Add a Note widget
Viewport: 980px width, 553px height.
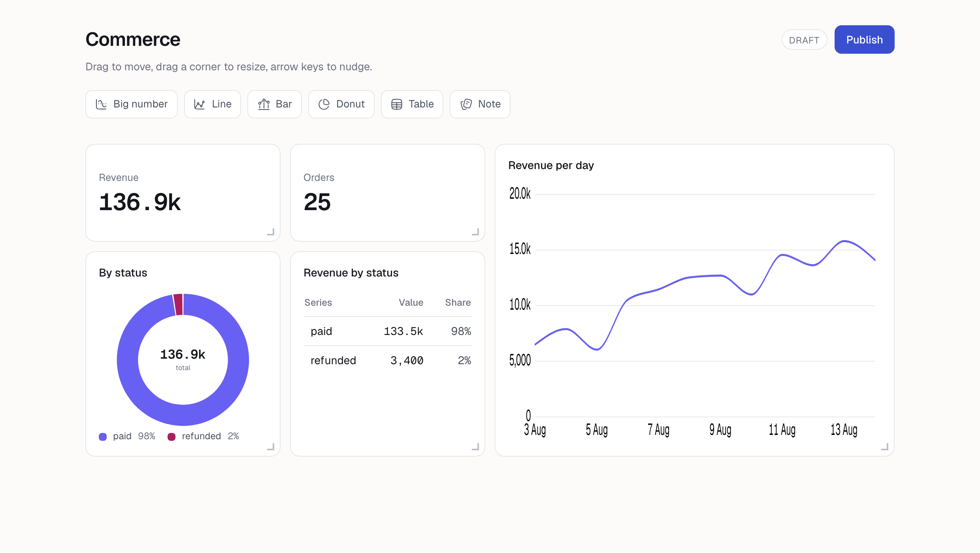[x=480, y=104]
